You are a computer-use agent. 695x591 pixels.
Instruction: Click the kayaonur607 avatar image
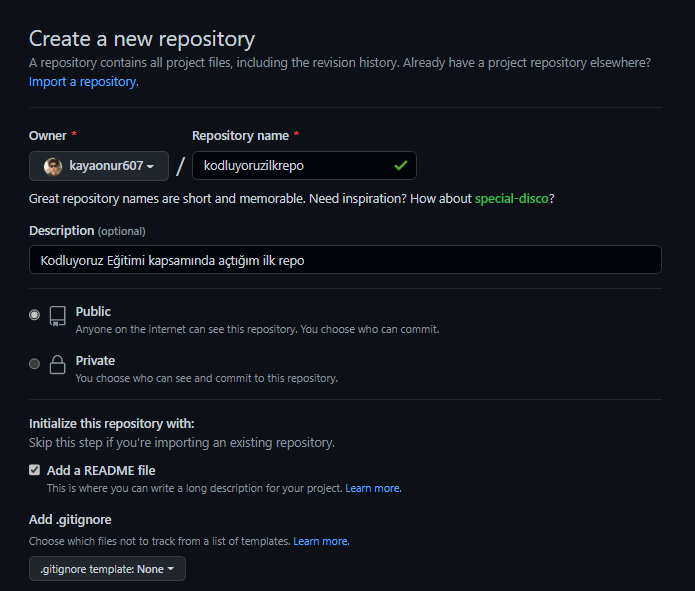coord(53,166)
